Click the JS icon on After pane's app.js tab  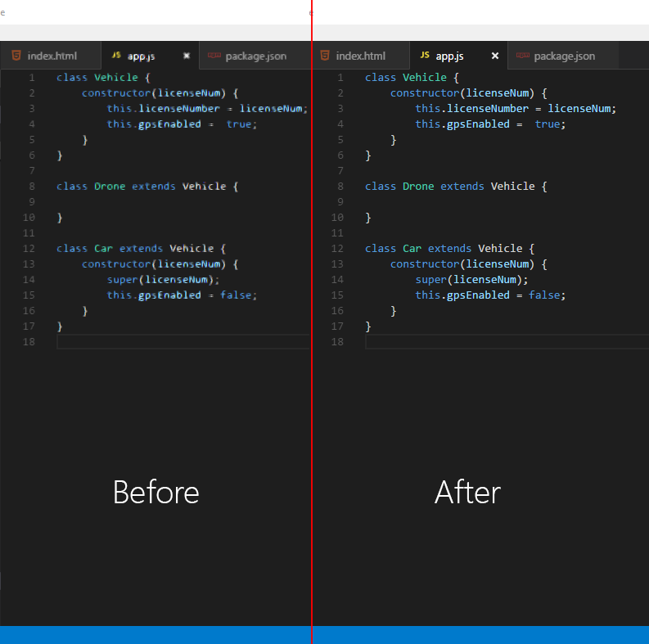[425, 55]
